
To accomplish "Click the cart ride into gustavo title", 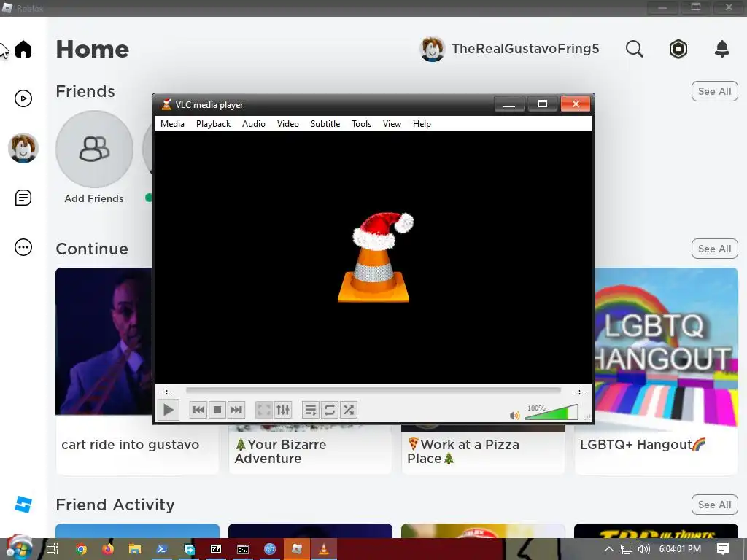I will (130, 445).
